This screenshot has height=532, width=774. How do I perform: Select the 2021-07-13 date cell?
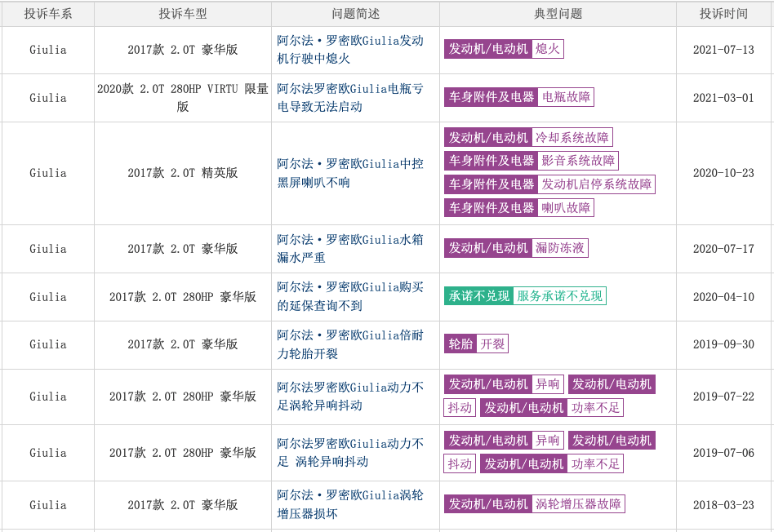click(723, 50)
